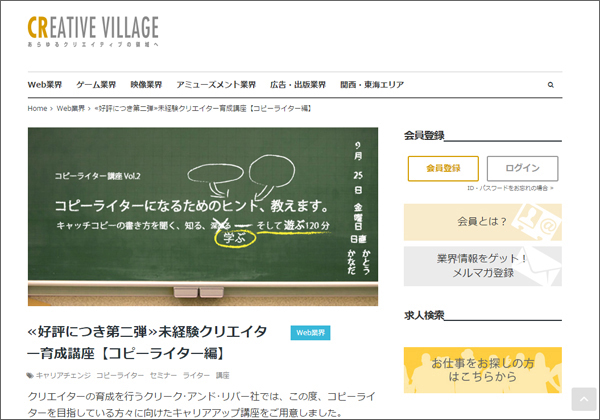Click the tag icon before キャリアチェンジ
Screen dimensions: 600x420
(x=30, y=376)
